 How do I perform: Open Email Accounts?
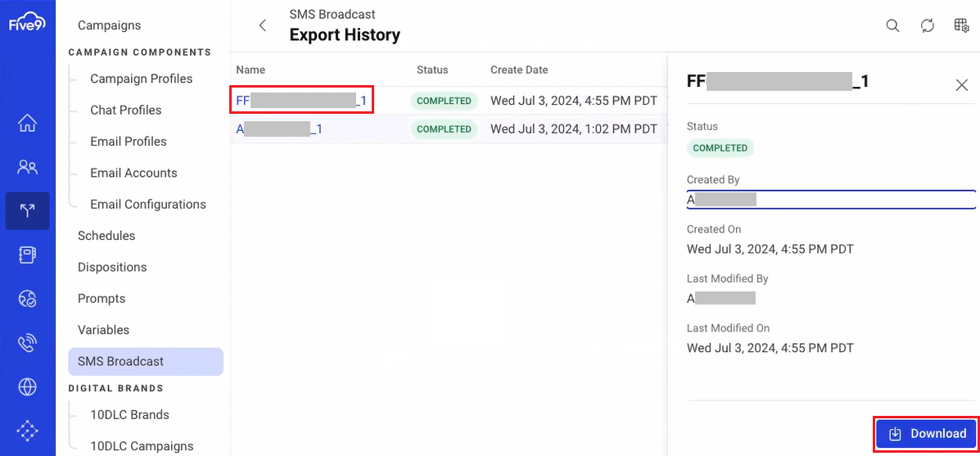133,173
